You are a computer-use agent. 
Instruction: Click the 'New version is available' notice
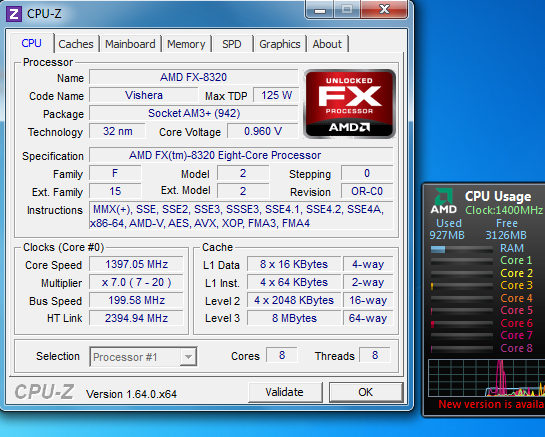point(491,404)
